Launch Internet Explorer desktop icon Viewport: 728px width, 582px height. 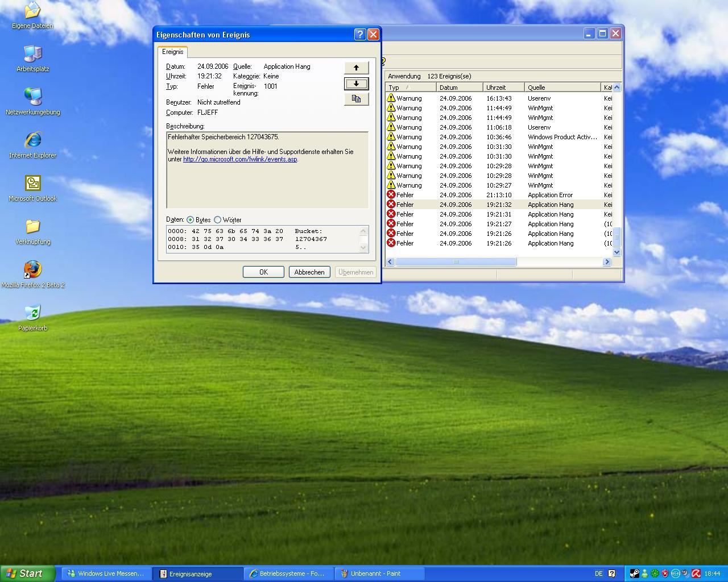32,144
